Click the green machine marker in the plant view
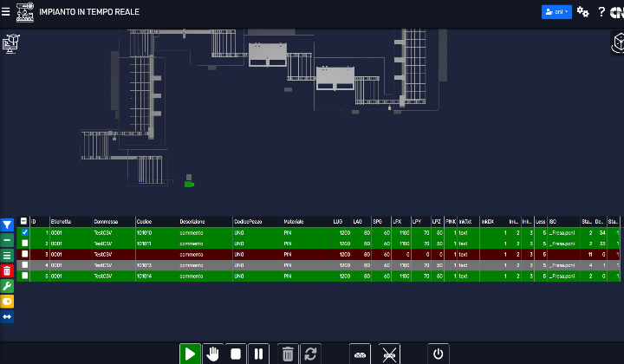The height and width of the screenshot is (364, 624). 189,185
